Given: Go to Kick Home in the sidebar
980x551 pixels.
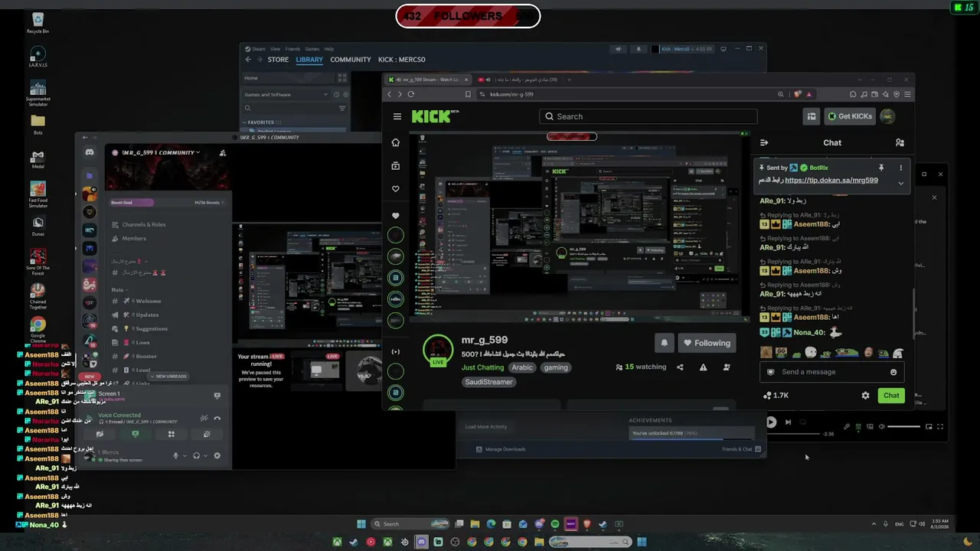Looking at the screenshot, I should pos(395,142).
